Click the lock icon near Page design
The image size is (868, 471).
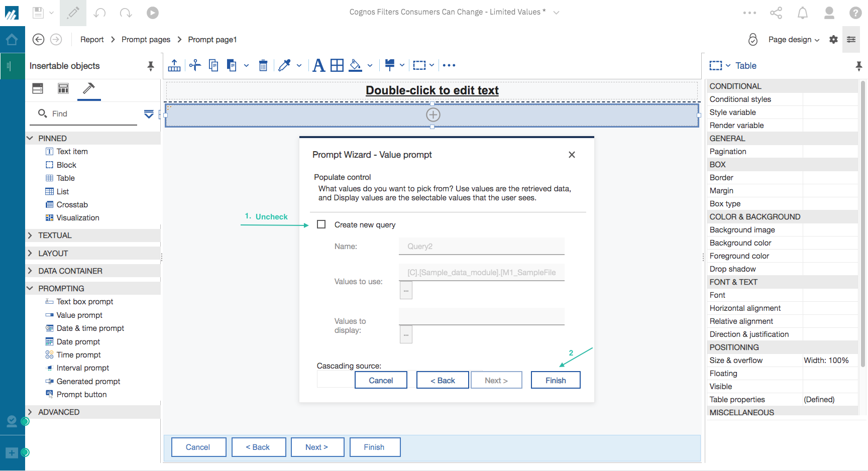pos(752,39)
